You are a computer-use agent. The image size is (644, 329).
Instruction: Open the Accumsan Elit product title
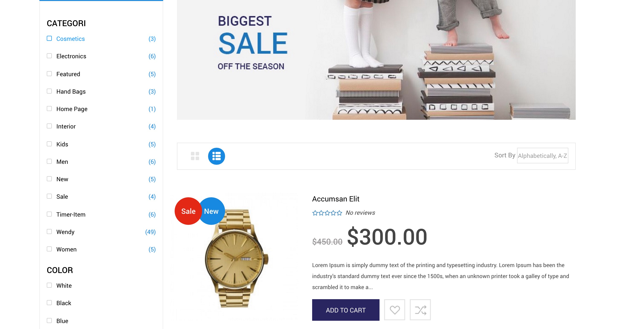336,199
